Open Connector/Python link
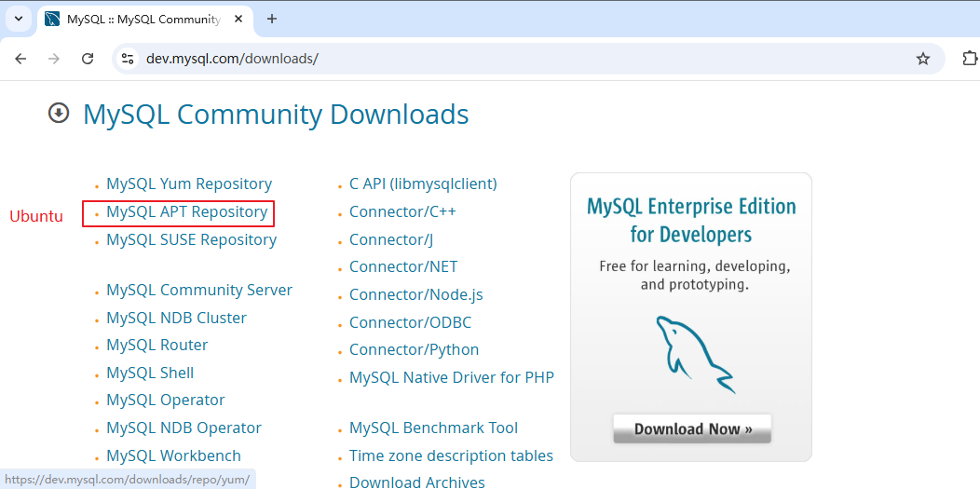This screenshot has width=980, height=489. 414,349
